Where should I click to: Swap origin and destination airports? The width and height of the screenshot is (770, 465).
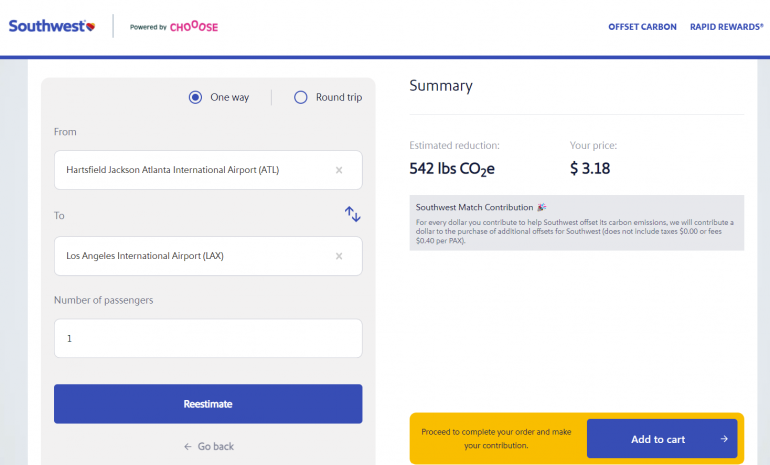coord(352,214)
